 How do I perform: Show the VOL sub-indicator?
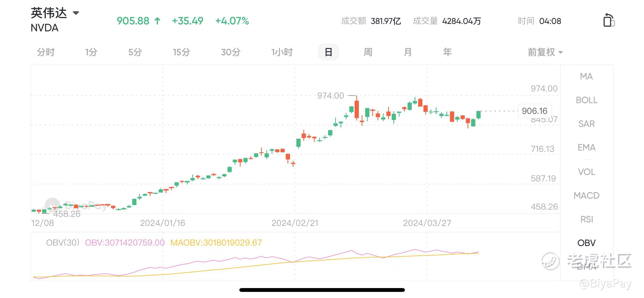tap(587, 172)
